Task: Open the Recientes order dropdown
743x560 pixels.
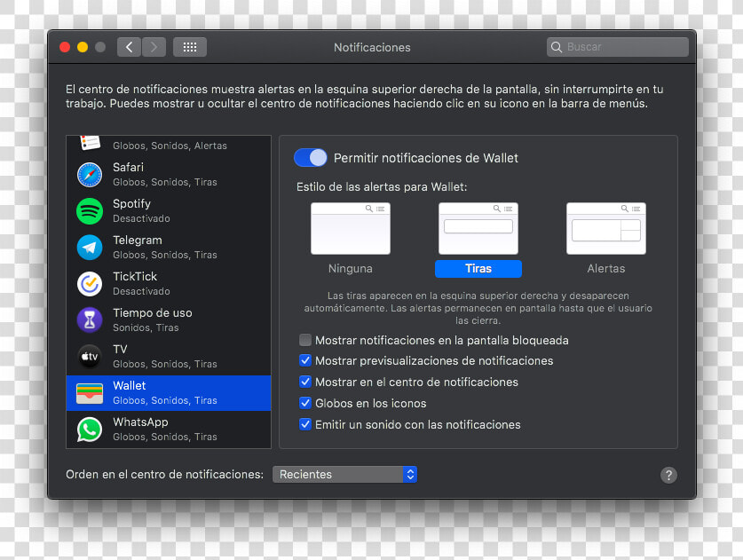Action: click(x=344, y=474)
